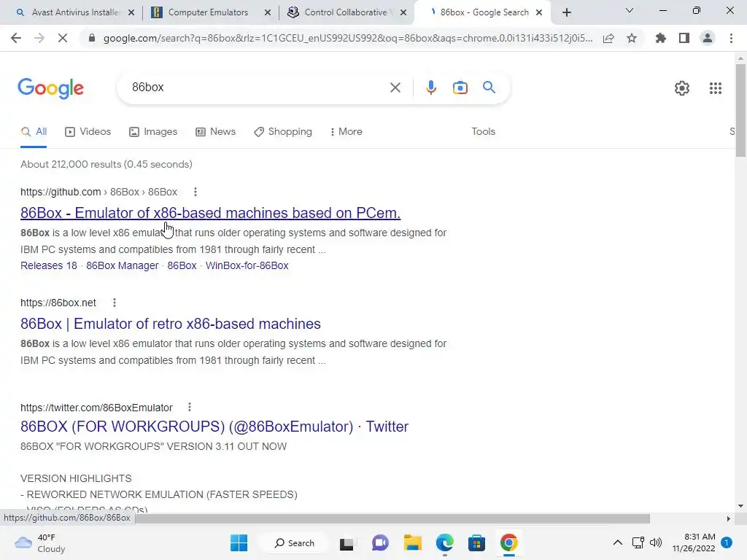Search by image with camera icon
Screen dimensions: 747x560
click(460, 87)
